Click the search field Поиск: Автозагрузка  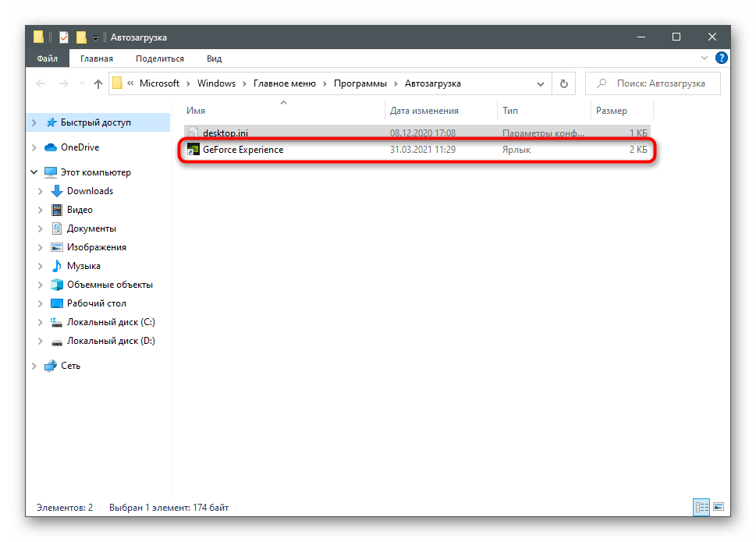[659, 83]
